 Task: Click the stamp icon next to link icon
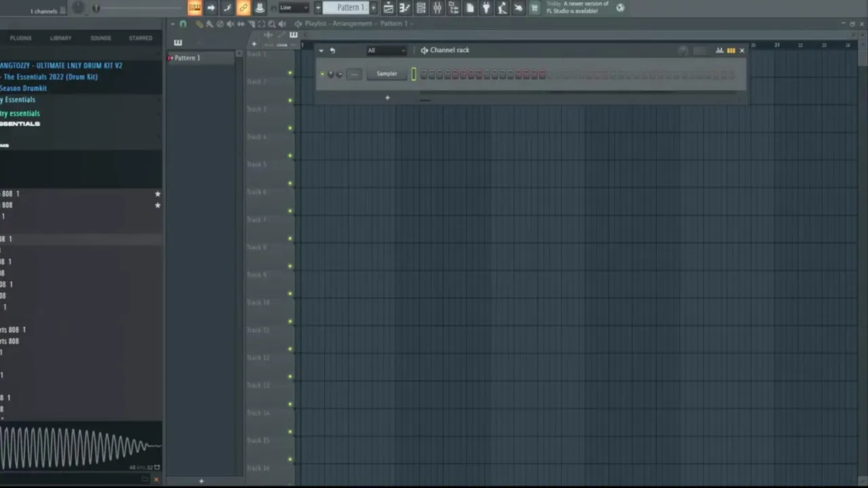click(x=260, y=7)
